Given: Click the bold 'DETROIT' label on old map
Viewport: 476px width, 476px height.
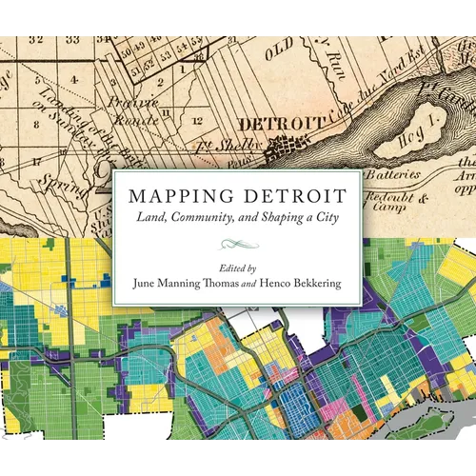Looking at the screenshot, I should coord(282,124).
